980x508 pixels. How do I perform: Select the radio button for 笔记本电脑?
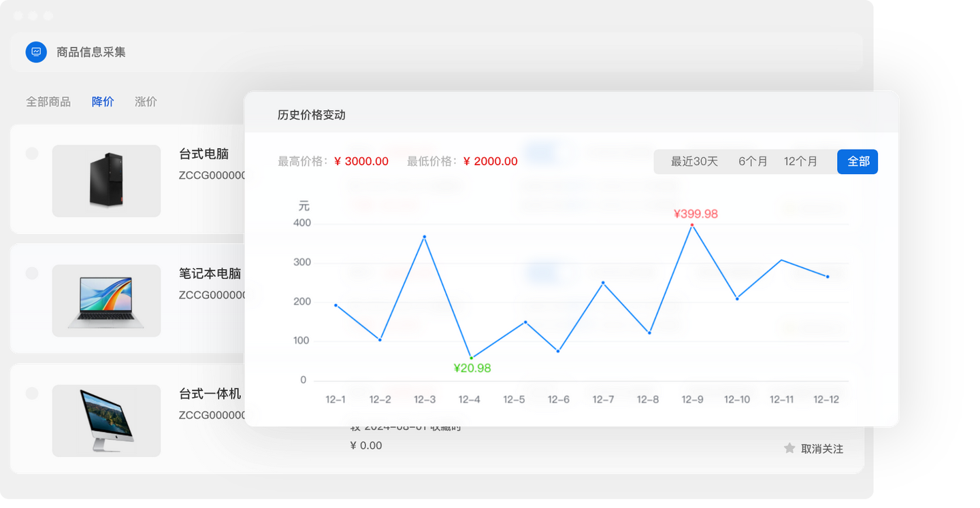(32, 273)
